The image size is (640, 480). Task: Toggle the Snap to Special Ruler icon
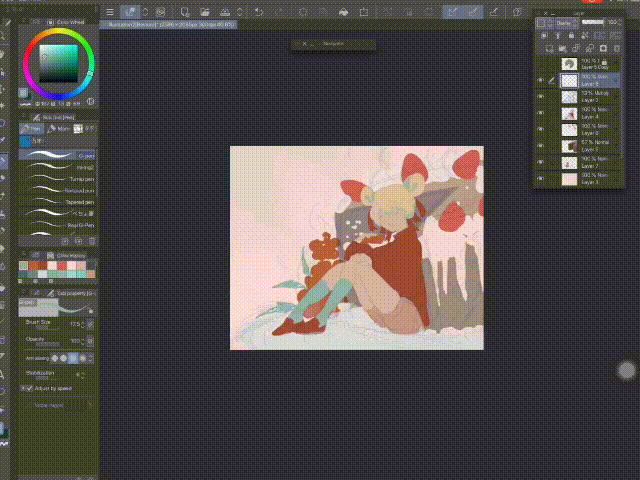tap(473, 12)
